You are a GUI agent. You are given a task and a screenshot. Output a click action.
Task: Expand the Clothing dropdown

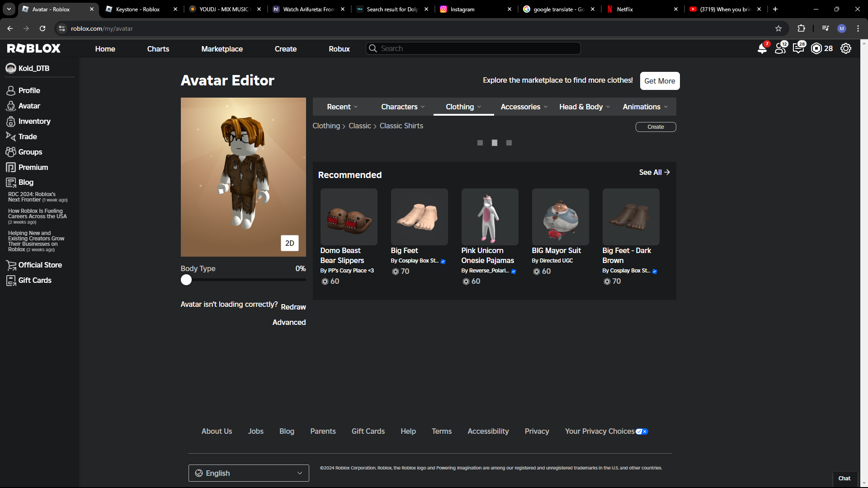pyautogui.click(x=463, y=107)
